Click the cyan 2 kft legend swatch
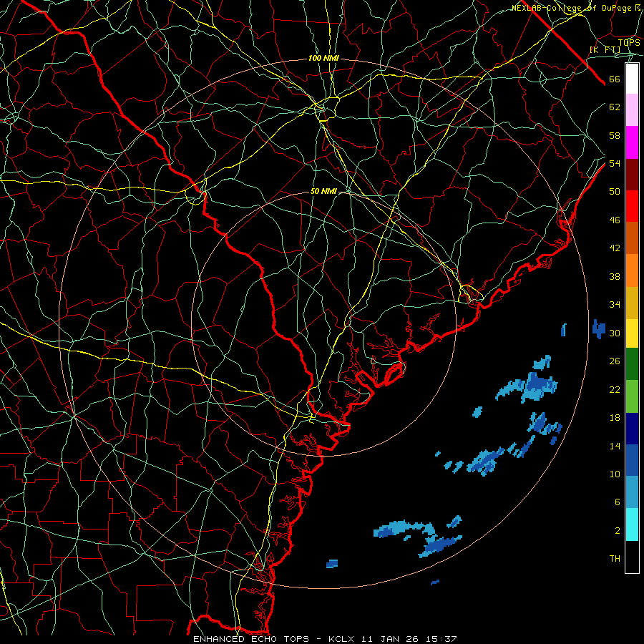 point(632,525)
